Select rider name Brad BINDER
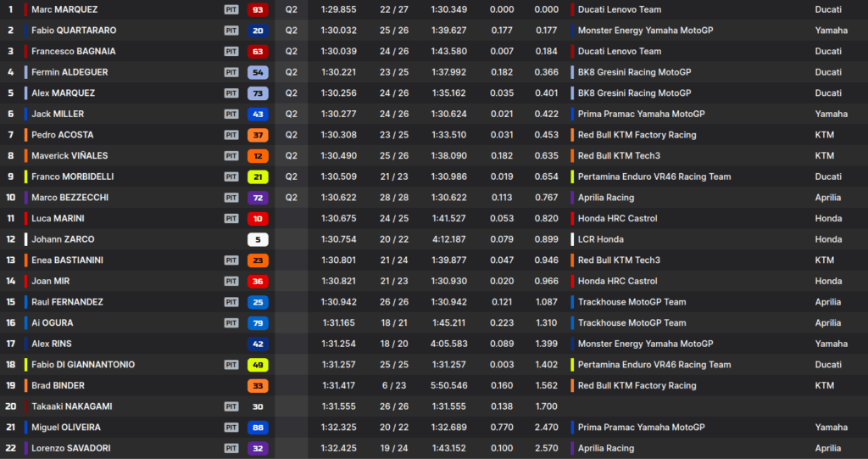Viewport: 868px width, 459px height. (58, 385)
